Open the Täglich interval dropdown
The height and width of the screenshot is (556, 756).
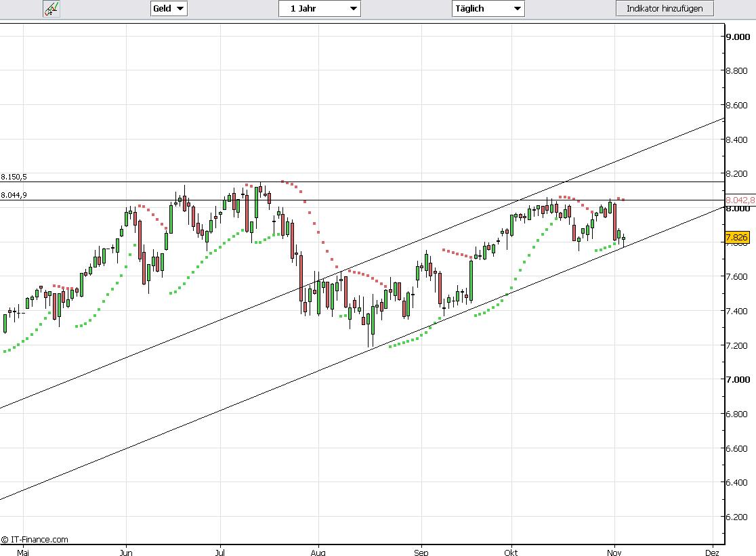point(488,9)
